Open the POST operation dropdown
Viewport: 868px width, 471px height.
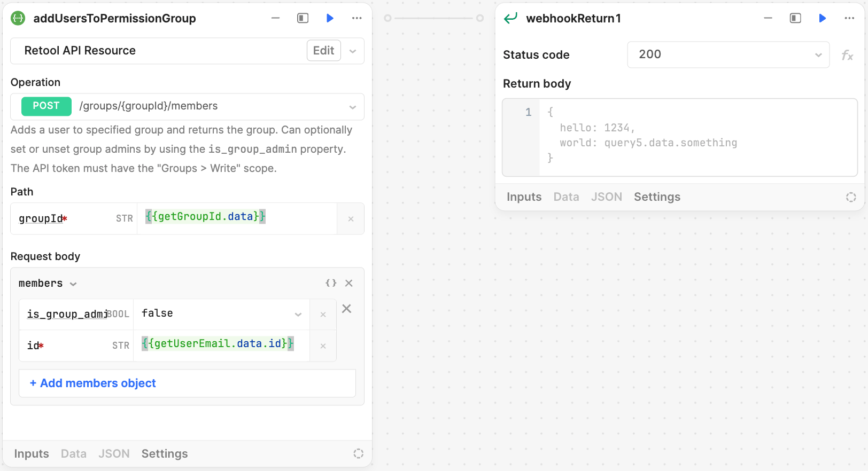point(187,106)
